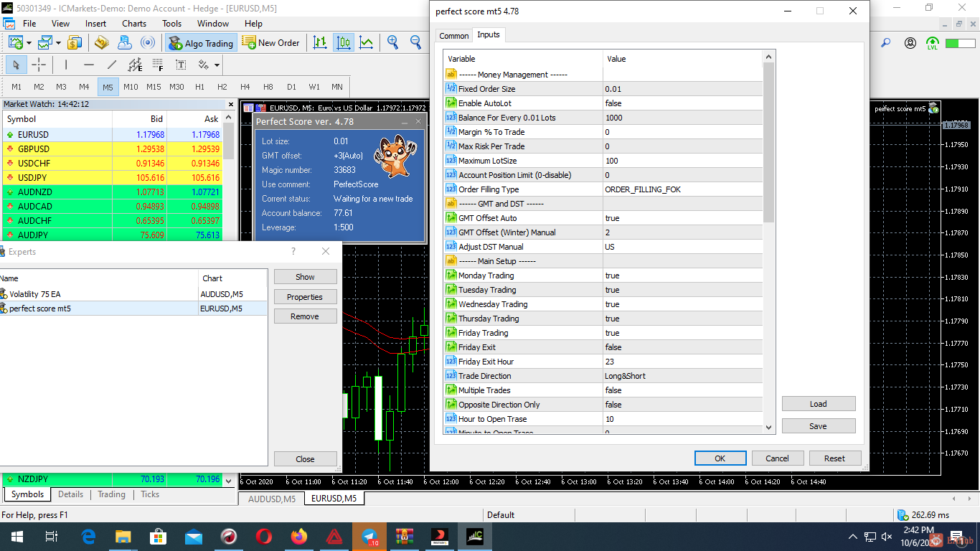The image size is (980, 551).
Task: Click the Load button
Action: pos(819,404)
